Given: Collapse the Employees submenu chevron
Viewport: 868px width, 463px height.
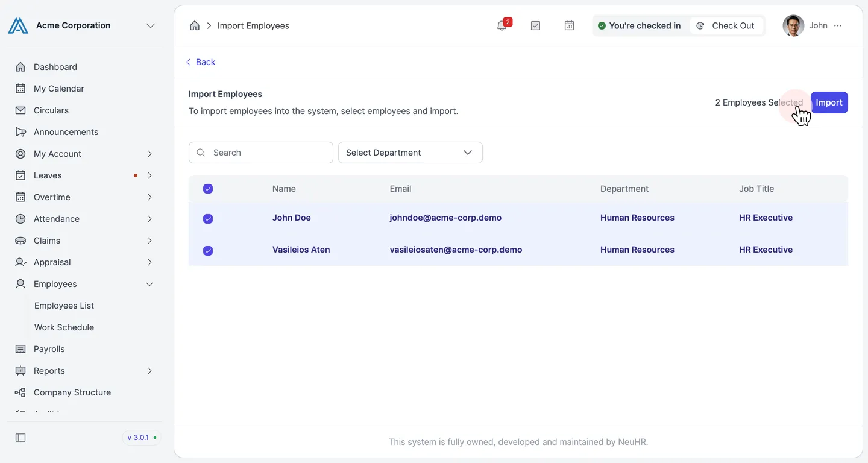Looking at the screenshot, I should [149, 284].
